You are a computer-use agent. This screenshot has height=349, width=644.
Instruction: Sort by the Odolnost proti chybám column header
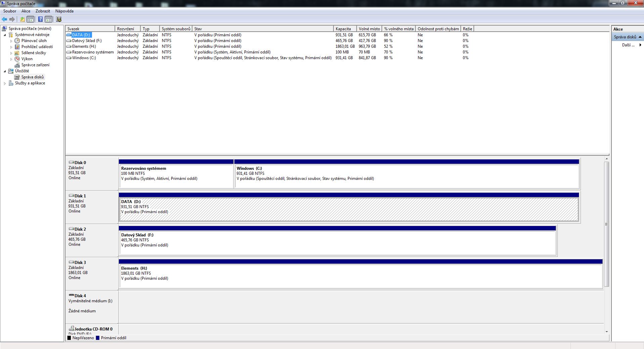(438, 29)
